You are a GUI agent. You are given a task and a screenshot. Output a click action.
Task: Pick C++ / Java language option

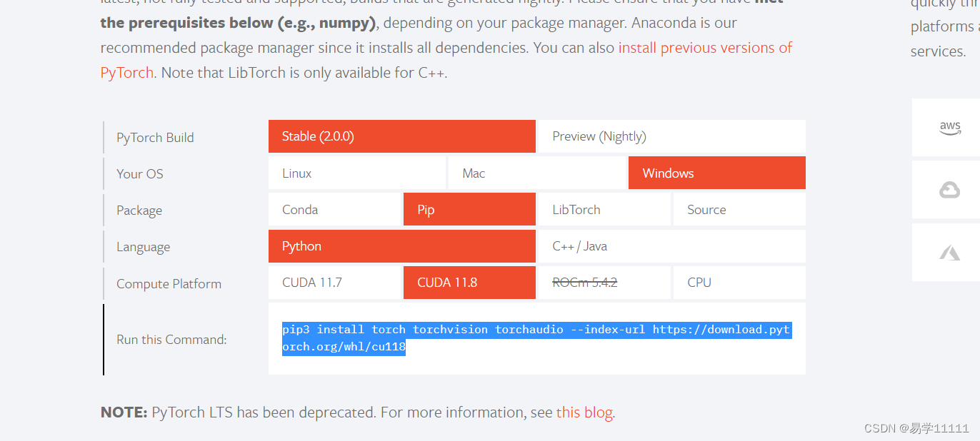(x=671, y=246)
